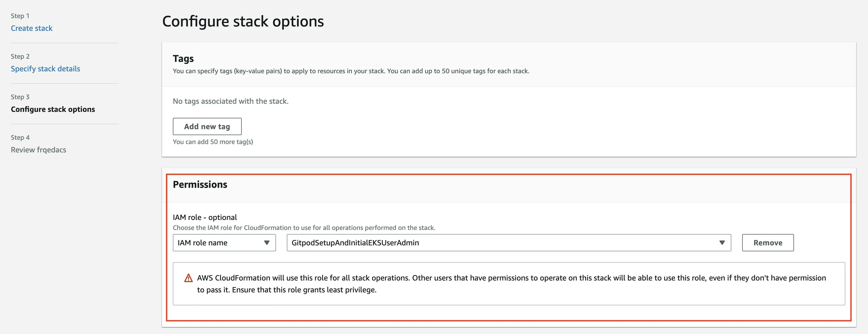Image resolution: width=868 pixels, height=334 pixels.
Task: Go to Create stack step
Action: (32, 28)
